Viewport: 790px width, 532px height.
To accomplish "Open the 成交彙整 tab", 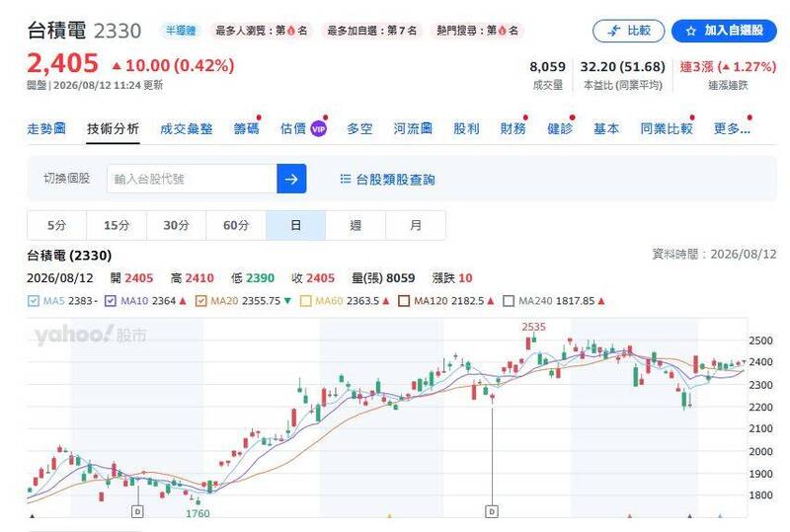I will [x=187, y=129].
